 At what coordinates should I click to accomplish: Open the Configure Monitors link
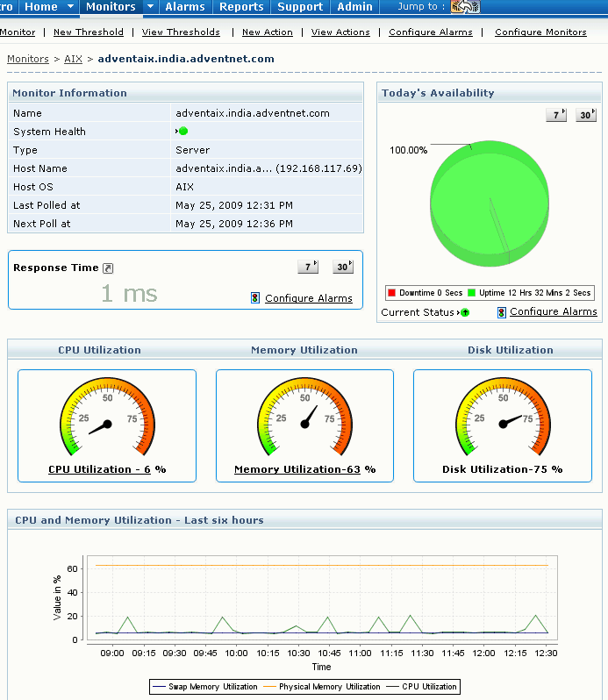[540, 32]
